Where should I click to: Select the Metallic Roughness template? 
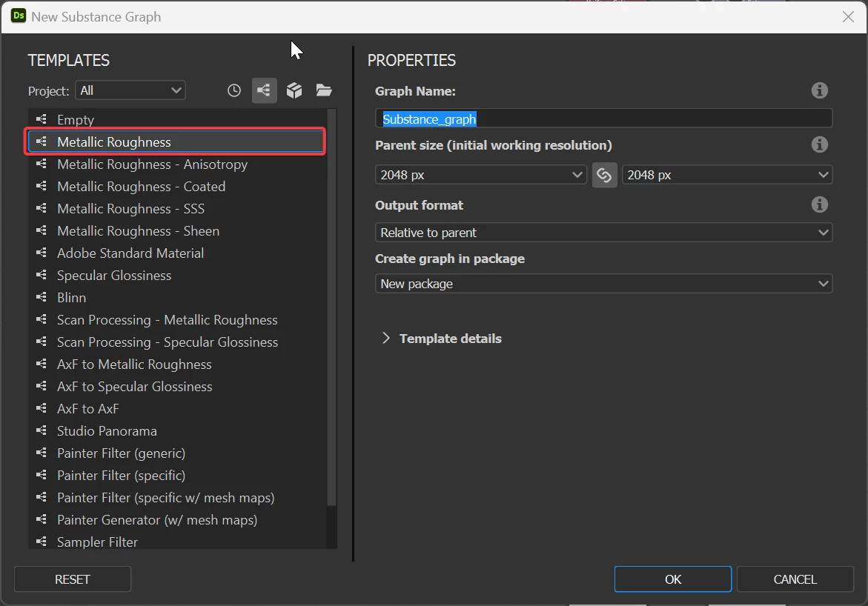[x=175, y=141]
